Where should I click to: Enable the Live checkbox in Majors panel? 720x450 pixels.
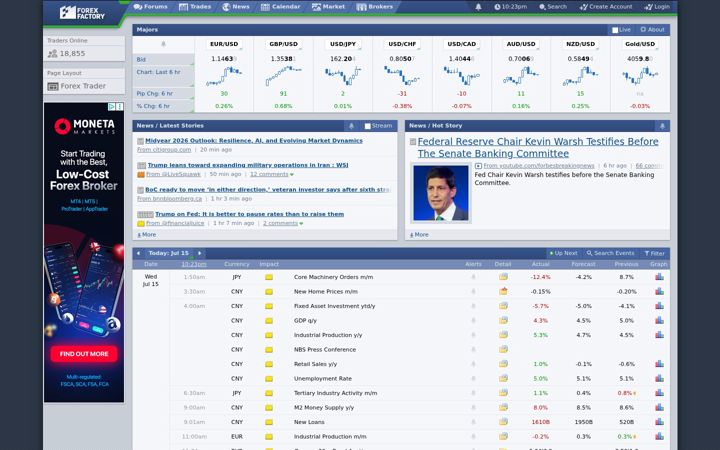[x=615, y=30]
